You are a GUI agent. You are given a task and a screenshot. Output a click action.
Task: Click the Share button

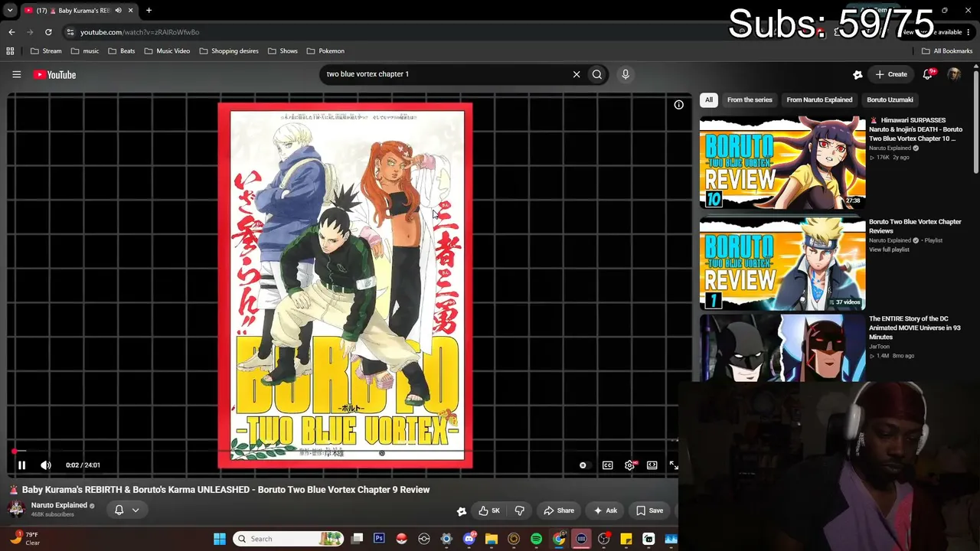pyautogui.click(x=558, y=510)
